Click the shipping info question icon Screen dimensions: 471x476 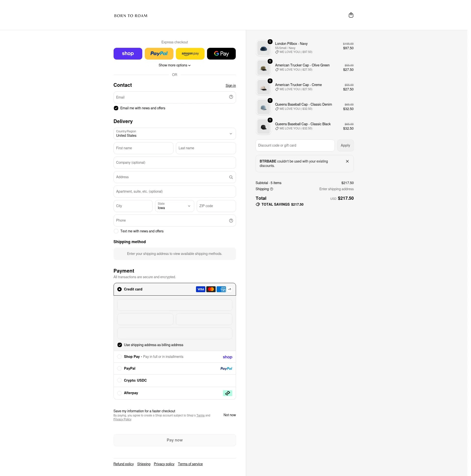point(272,189)
